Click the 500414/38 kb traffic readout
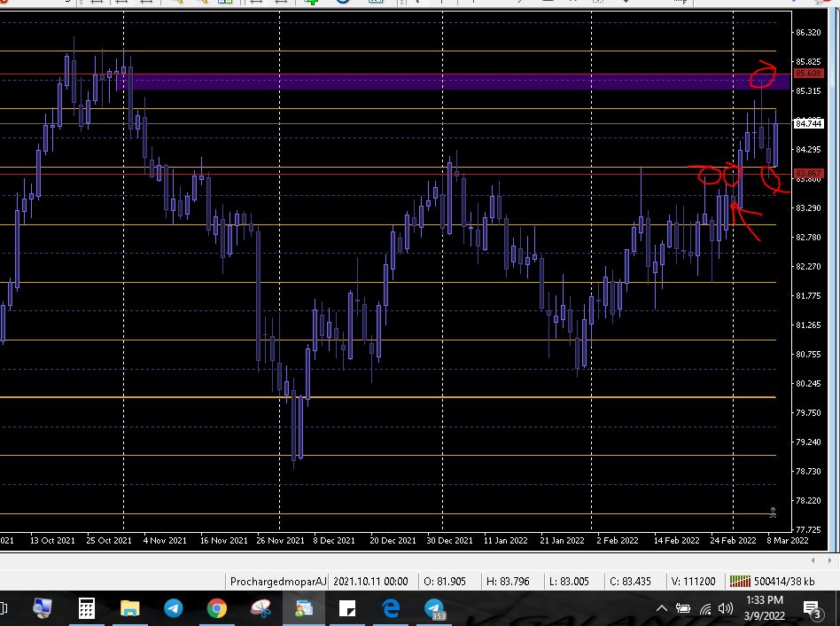This screenshot has width=840, height=626. 784,582
